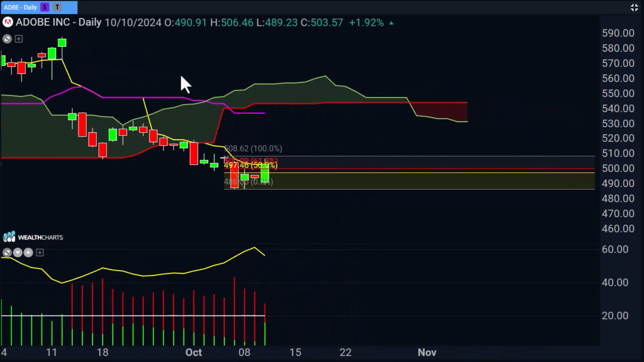
Task: Click the green up-arrow beside +1.92%
Action: (x=391, y=23)
